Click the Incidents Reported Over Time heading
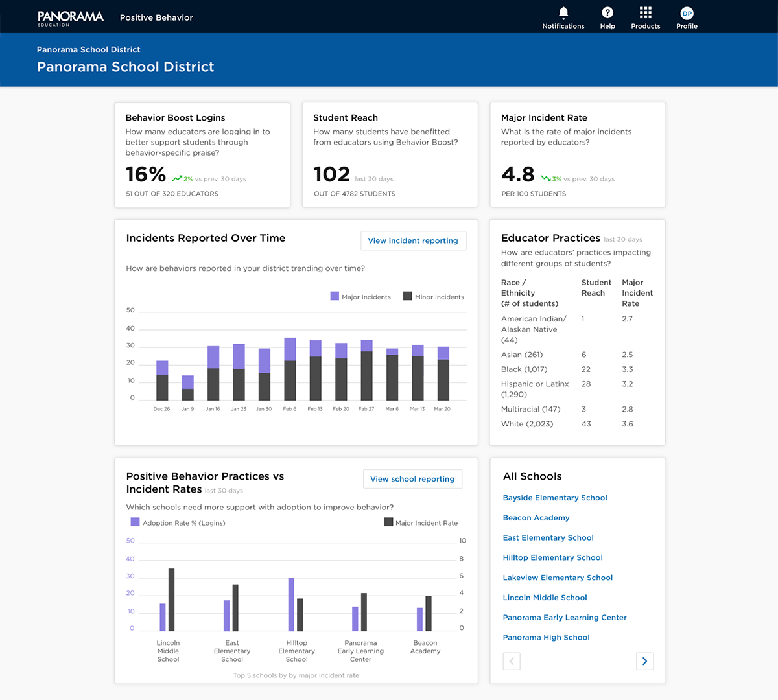This screenshot has width=778, height=700. (x=206, y=238)
